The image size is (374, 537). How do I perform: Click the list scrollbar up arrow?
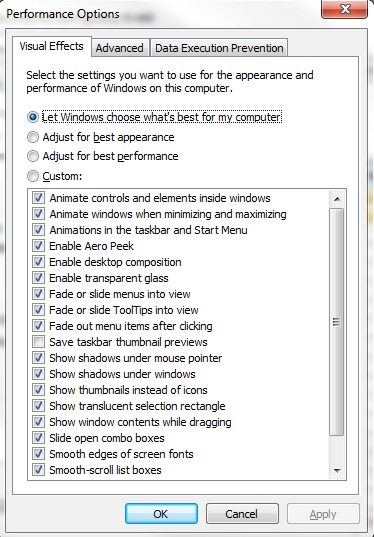point(337,199)
